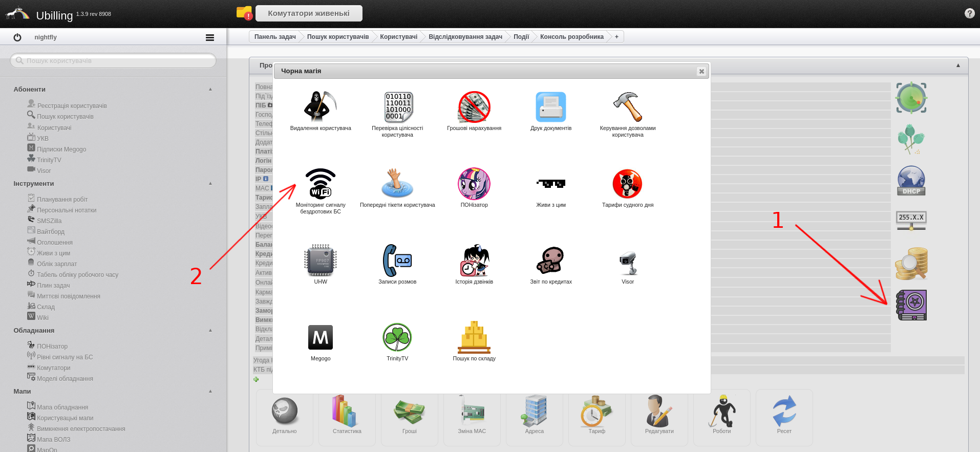Open the Консоль розробника tab
This screenshot has height=452, width=980.
[571, 37]
